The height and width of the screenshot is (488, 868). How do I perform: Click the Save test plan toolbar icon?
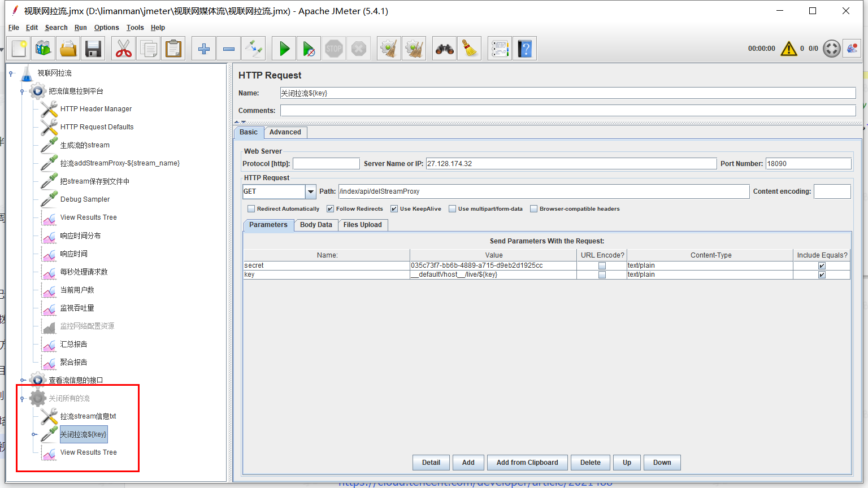(x=93, y=49)
